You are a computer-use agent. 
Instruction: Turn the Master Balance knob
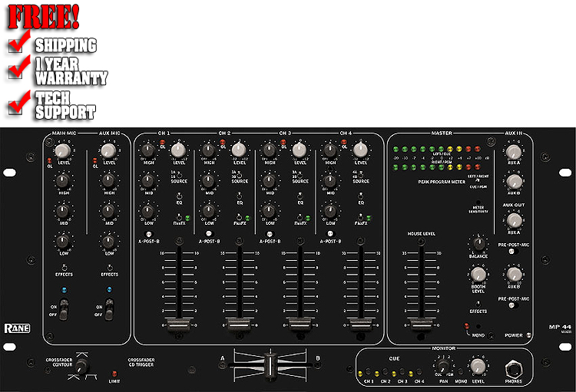[478, 243]
